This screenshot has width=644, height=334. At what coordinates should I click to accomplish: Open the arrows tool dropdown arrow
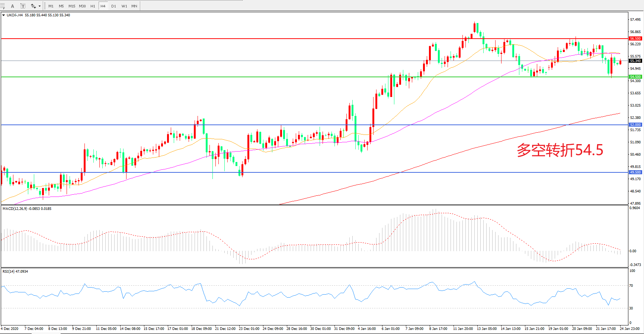pos(39,6)
